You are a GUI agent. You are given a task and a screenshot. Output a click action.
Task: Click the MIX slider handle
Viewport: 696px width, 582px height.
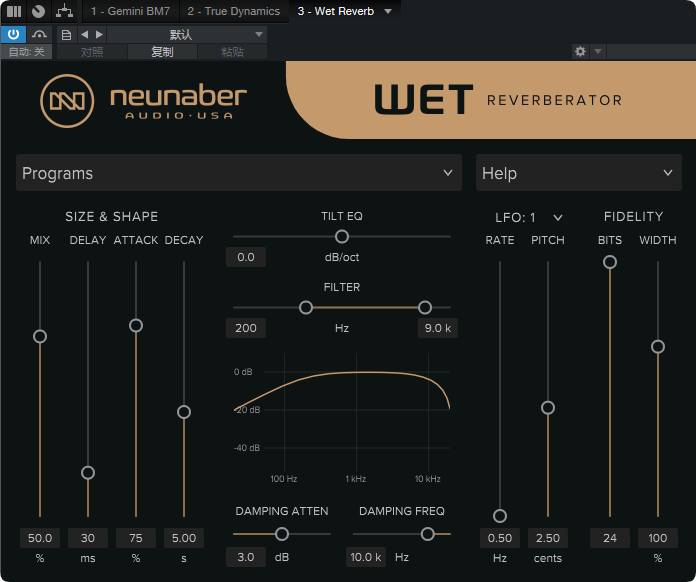40,337
